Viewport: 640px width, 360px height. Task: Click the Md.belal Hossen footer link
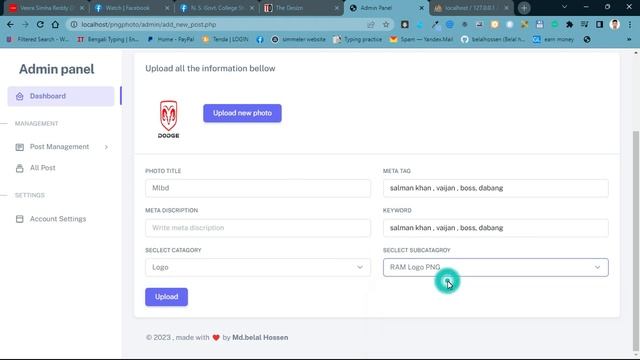(x=260, y=338)
